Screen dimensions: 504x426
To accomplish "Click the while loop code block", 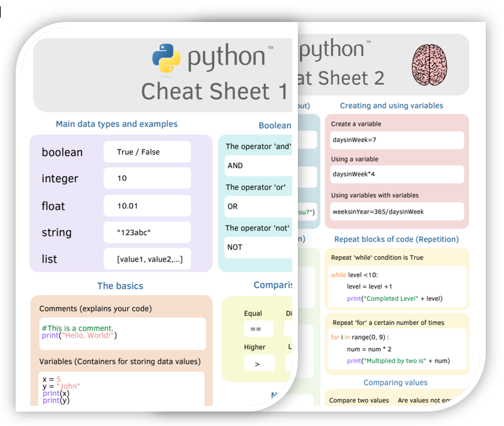I will pyautogui.click(x=397, y=287).
